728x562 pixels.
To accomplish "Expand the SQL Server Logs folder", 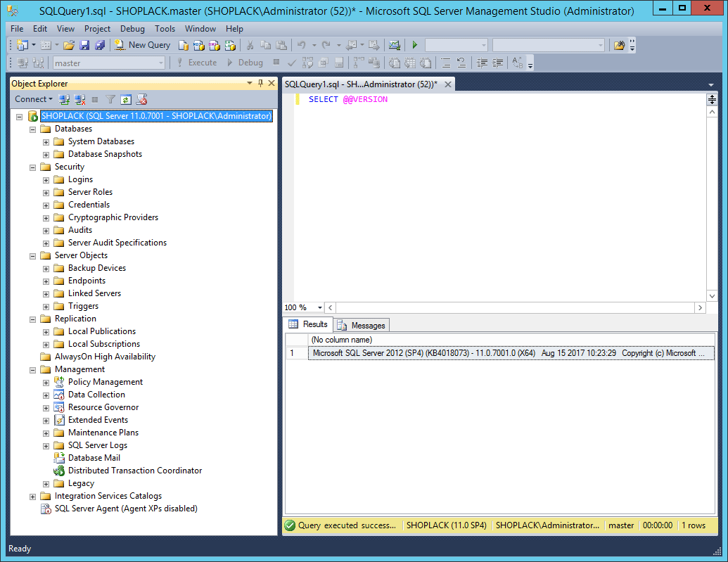I will click(46, 446).
